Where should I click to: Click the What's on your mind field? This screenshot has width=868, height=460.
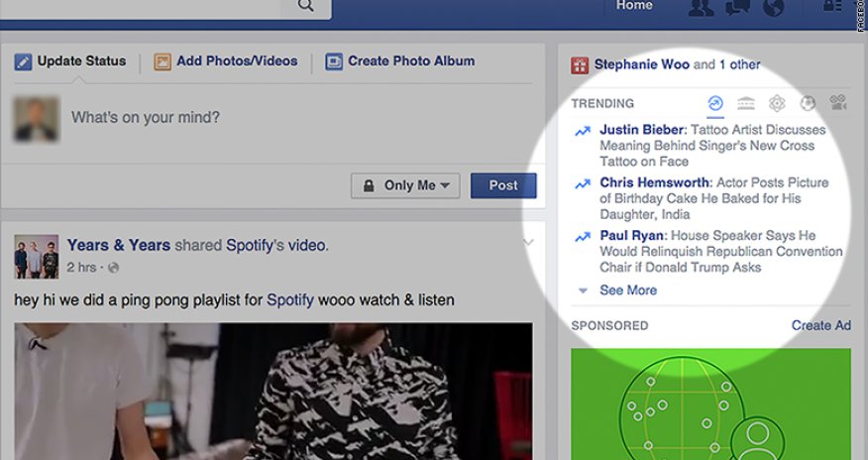[x=297, y=118]
